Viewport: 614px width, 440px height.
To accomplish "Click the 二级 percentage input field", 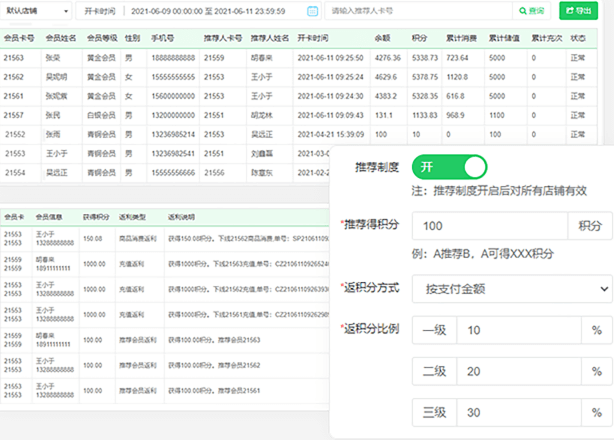I will tap(520, 371).
